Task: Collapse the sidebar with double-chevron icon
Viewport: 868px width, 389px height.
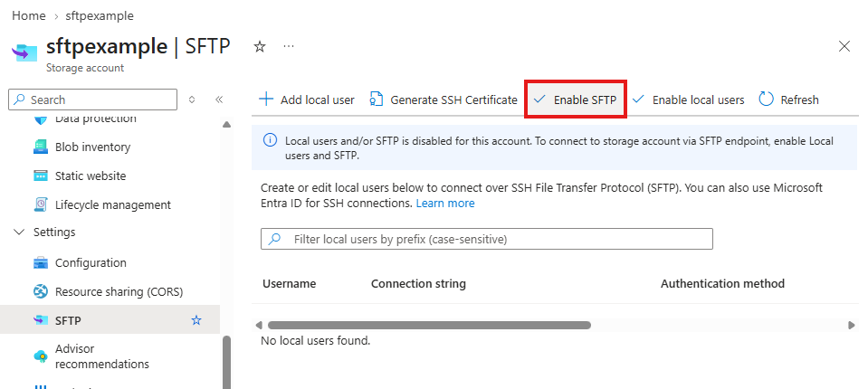Action: 219,100
